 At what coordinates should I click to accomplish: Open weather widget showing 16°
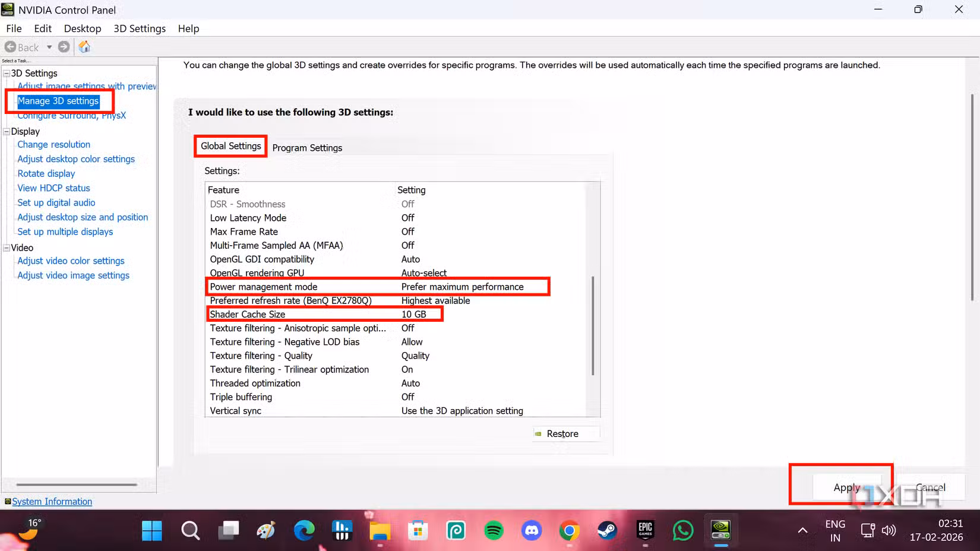tap(30, 530)
